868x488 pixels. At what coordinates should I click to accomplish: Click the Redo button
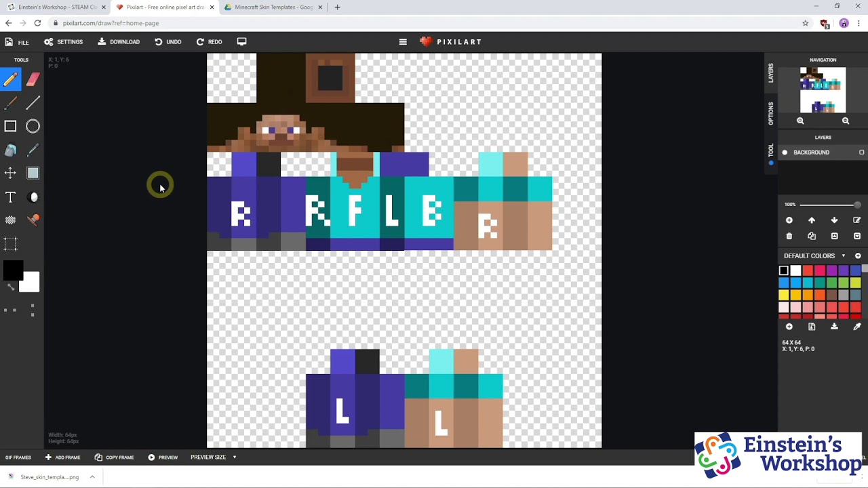210,42
